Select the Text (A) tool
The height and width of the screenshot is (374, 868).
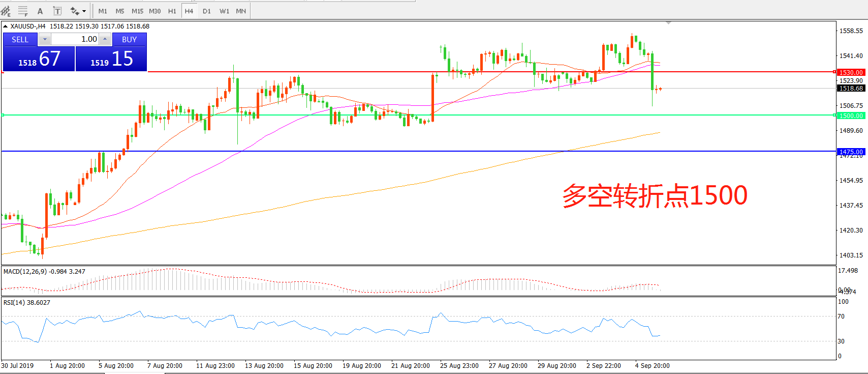click(40, 11)
